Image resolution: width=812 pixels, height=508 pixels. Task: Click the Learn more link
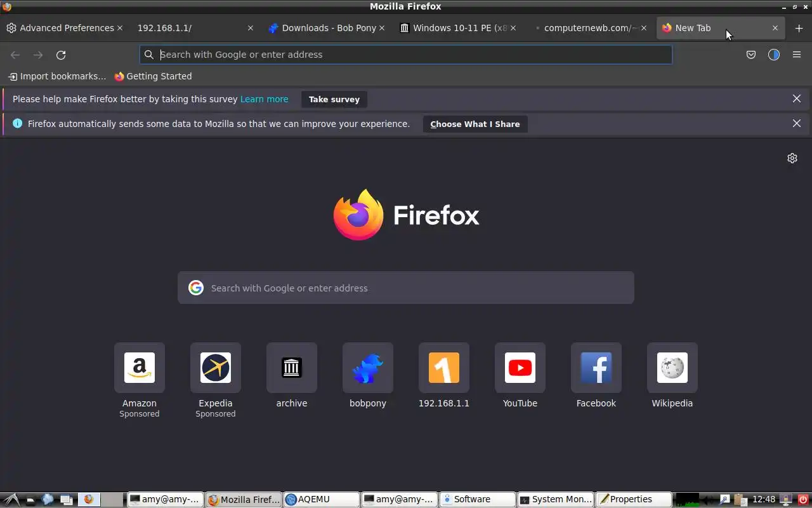[x=265, y=99]
